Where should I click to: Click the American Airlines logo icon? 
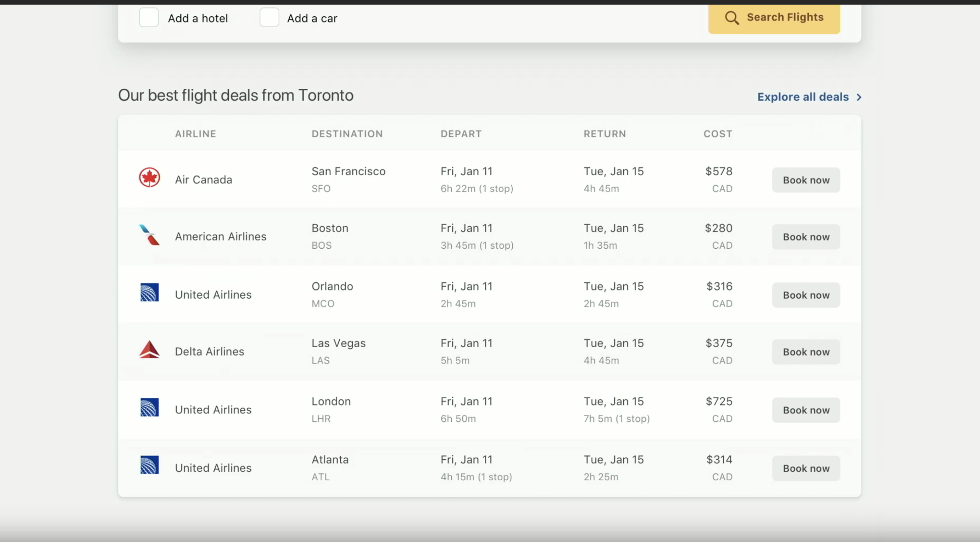[x=149, y=235]
